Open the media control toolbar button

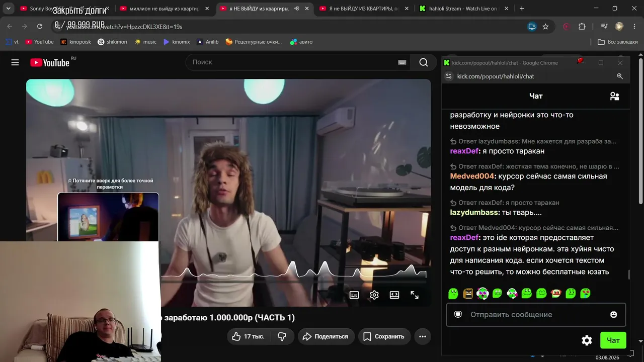604,26
